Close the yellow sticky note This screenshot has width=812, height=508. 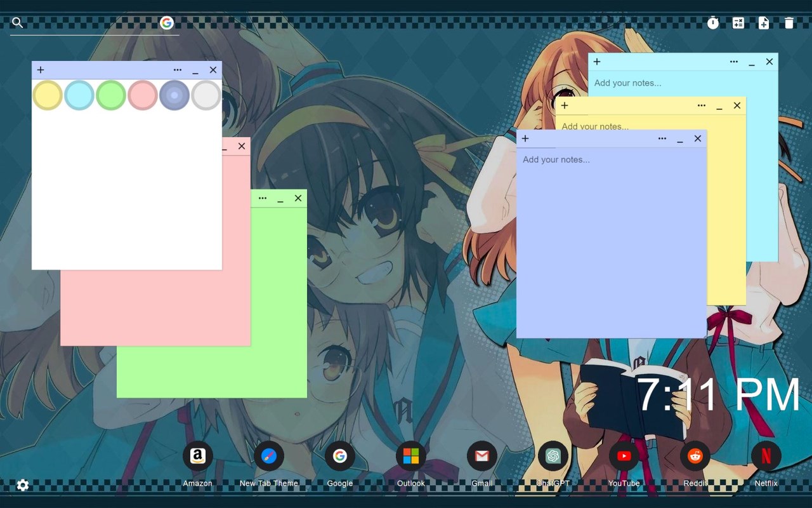click(737, 105)
